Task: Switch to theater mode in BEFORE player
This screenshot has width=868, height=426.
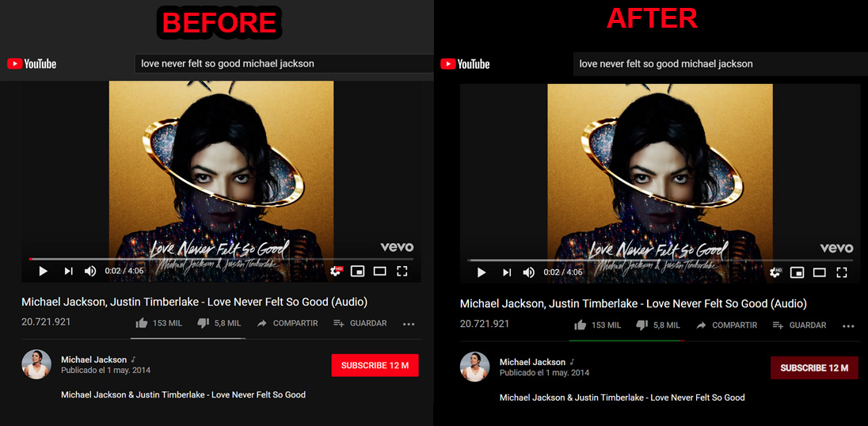Action: click(x=380, y=271)
